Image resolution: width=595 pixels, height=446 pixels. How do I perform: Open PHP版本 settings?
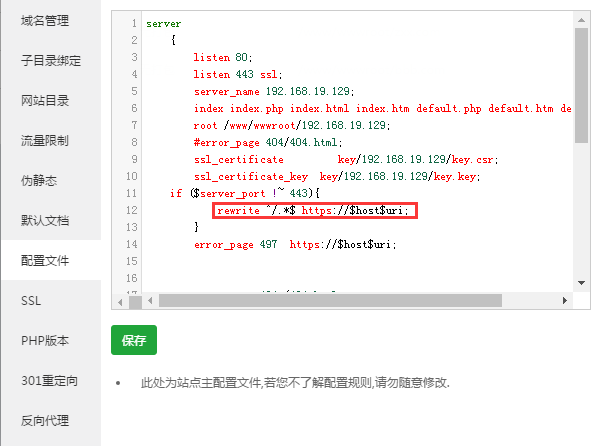(45, 340)
